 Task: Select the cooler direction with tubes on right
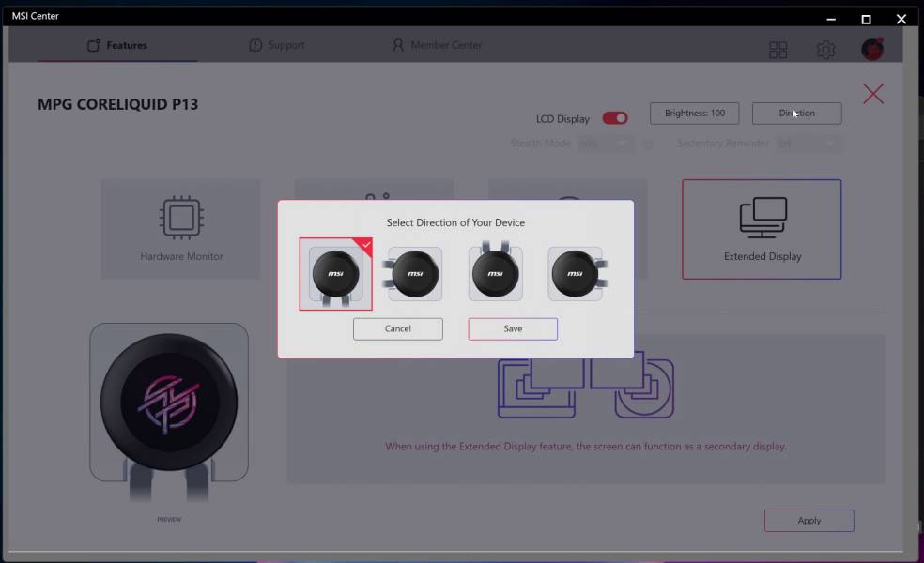click(575, 274)
